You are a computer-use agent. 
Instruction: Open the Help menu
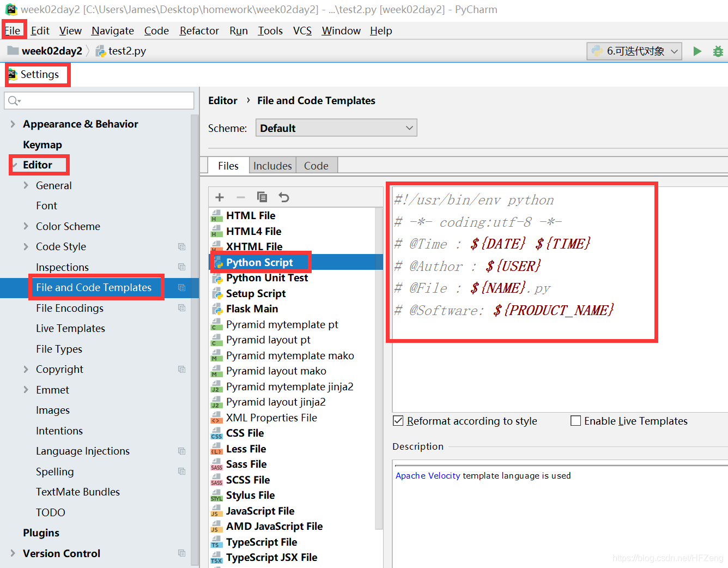click(381, 31)
